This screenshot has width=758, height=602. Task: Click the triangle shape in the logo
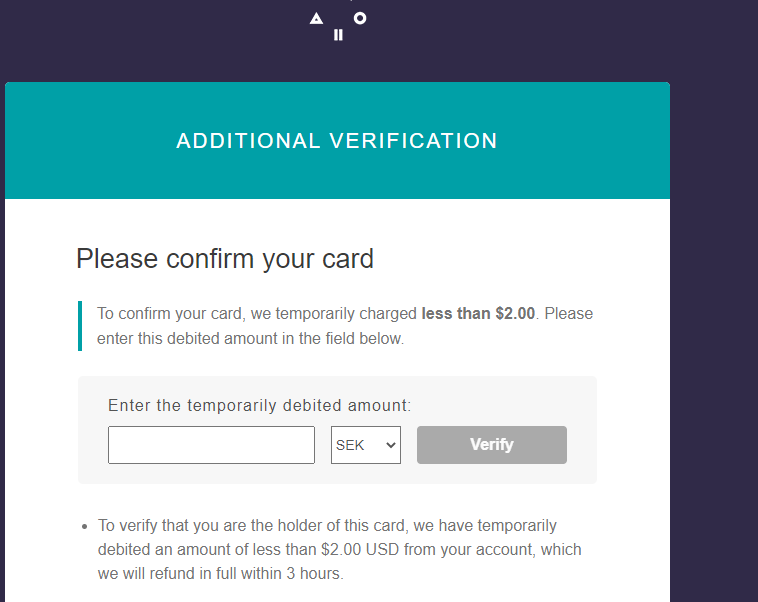point(316,18)
